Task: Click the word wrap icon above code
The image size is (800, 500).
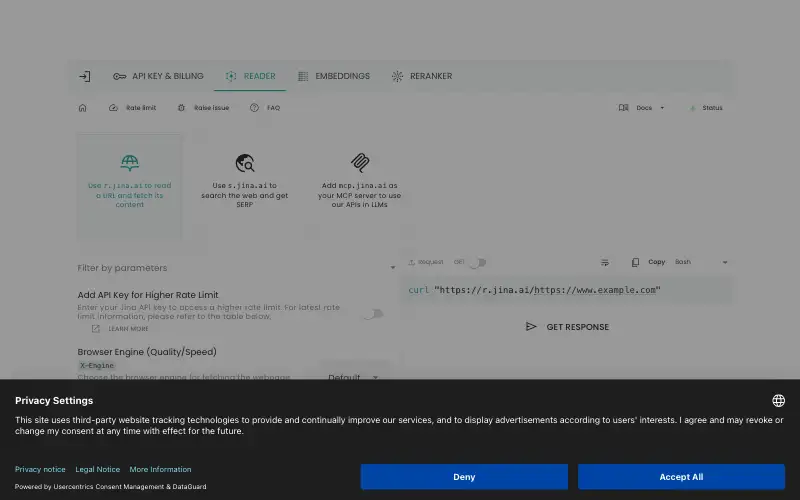Action: coord(605,262)
